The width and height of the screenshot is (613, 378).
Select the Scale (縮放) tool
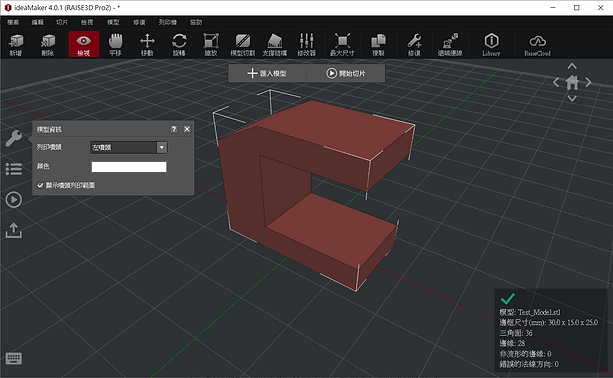coord(211,45)
